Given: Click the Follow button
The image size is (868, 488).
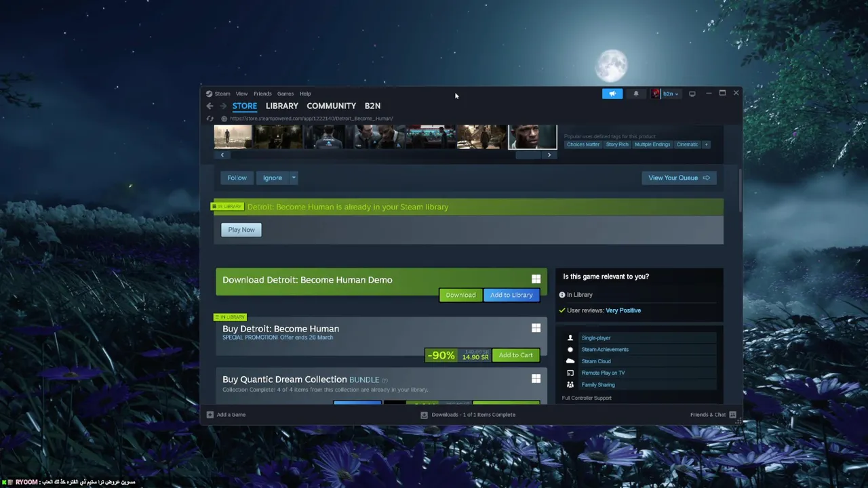Looking at the screenshot, I should (x=237, y=178).
